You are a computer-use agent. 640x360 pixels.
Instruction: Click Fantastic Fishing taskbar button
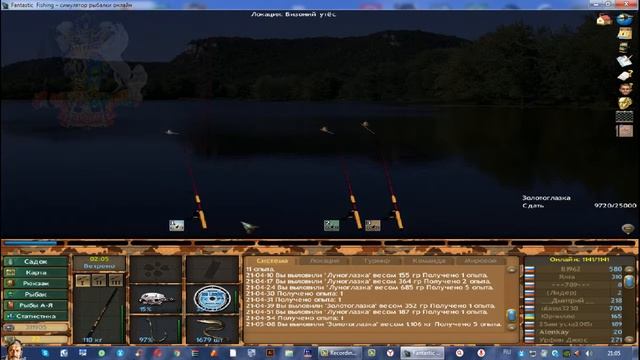(422, 353)
